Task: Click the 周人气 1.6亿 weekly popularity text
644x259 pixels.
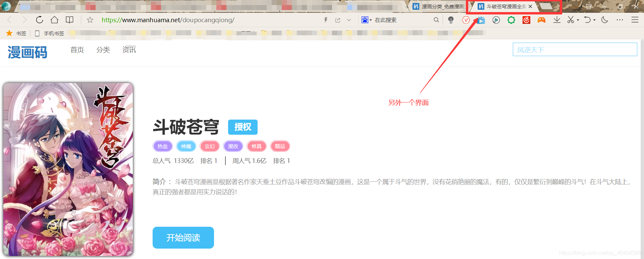Action: (249, 161)
